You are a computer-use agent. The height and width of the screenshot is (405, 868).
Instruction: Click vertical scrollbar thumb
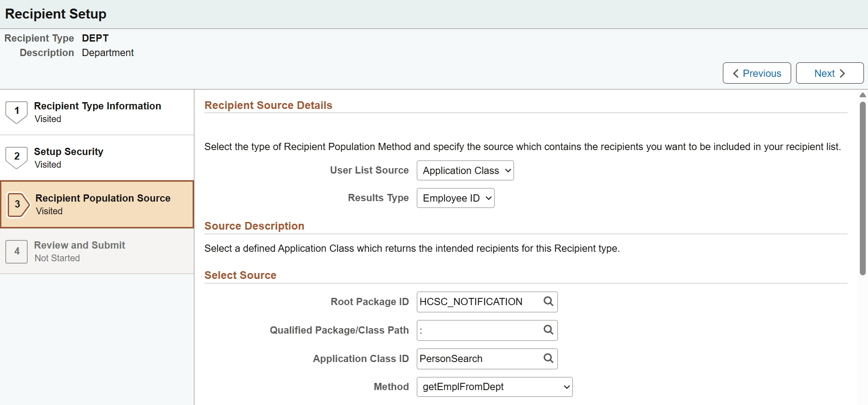click(x=863, y=188)
